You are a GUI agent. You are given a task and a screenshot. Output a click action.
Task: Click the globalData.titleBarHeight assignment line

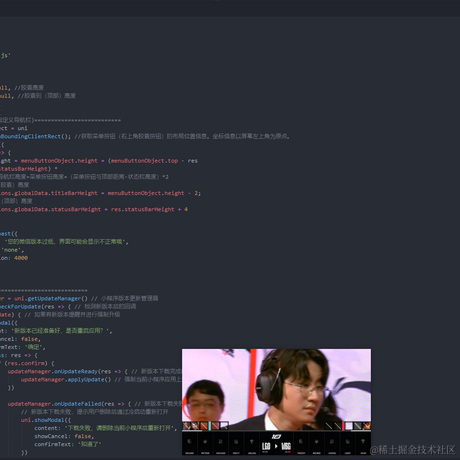pyautogui.click(x=100, y=193)
